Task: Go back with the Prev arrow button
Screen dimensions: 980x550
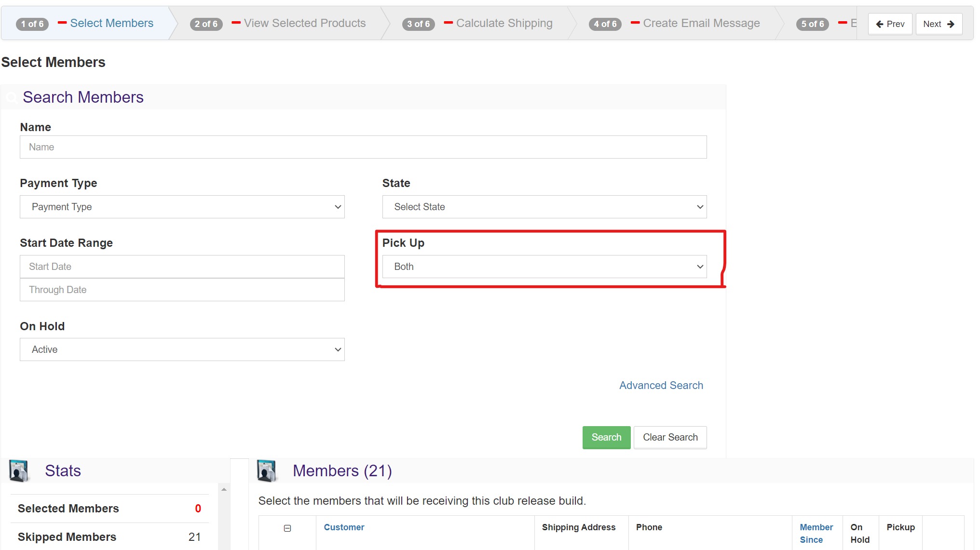Action: (890, 24)
